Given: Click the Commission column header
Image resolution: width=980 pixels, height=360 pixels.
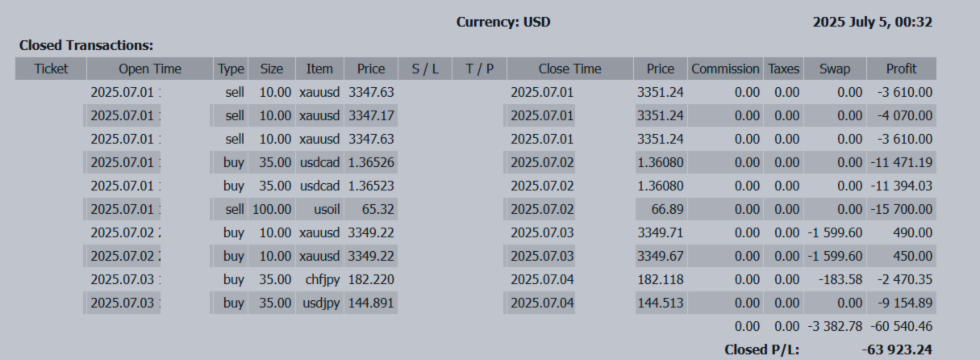Looking at the screenshot, I should pos(725,69).
